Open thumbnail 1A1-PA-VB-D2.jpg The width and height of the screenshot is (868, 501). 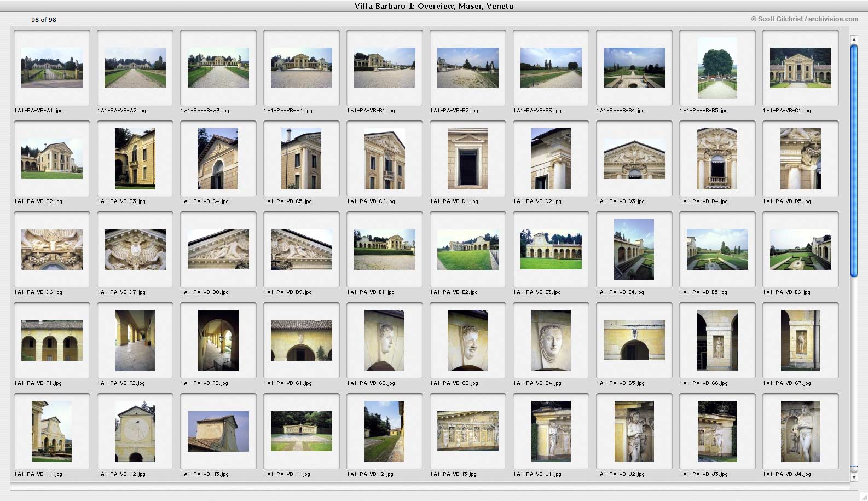[x=551, y=159]
